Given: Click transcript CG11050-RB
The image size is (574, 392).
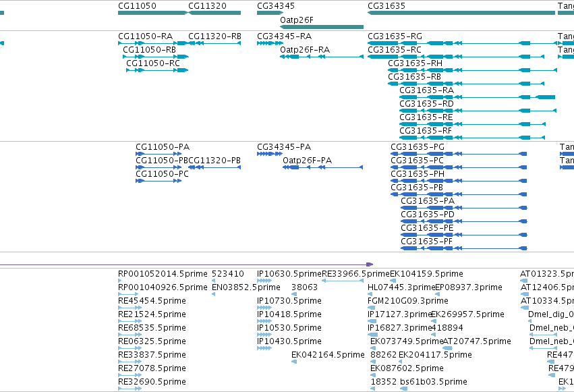Looking at the screenshot, I should coord(149,50).
